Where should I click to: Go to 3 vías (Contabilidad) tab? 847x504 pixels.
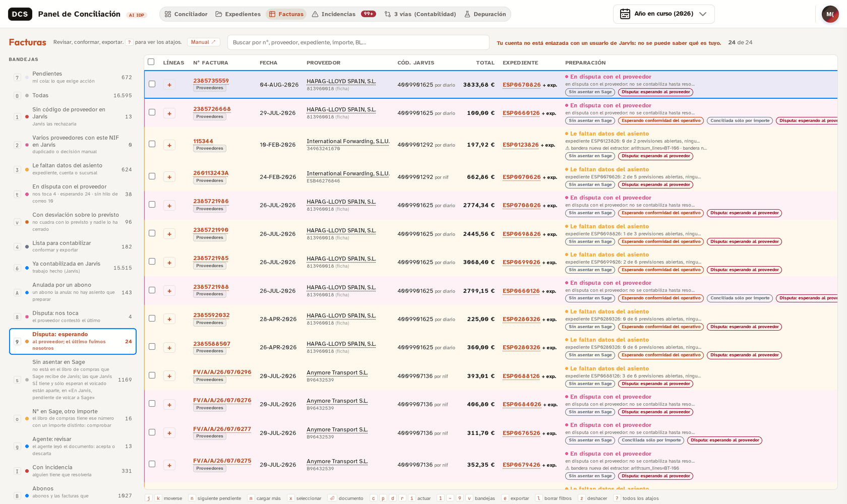pyautogui.click(x=420, y=14)
